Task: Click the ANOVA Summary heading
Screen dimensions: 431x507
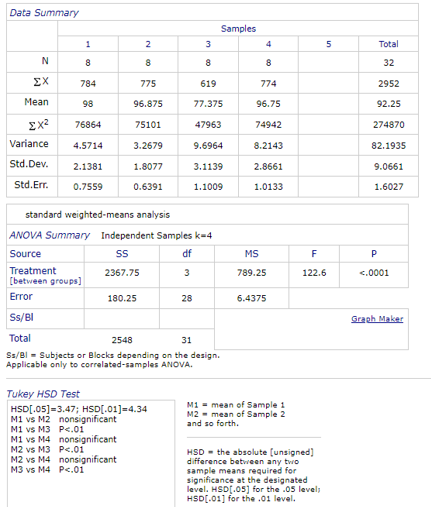Action: 49,235
